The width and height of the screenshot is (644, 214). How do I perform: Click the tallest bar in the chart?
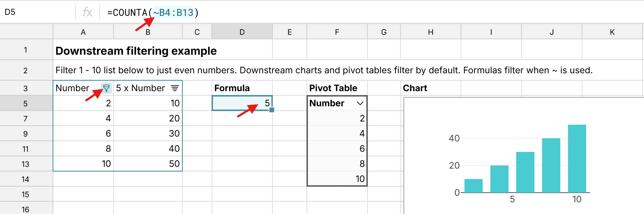[577, 158]
